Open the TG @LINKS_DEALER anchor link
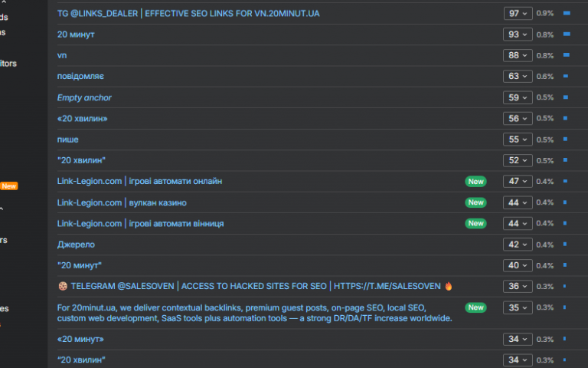Viewport: 588px width, 368px height. pyautogui.click(x=188, y=14)
